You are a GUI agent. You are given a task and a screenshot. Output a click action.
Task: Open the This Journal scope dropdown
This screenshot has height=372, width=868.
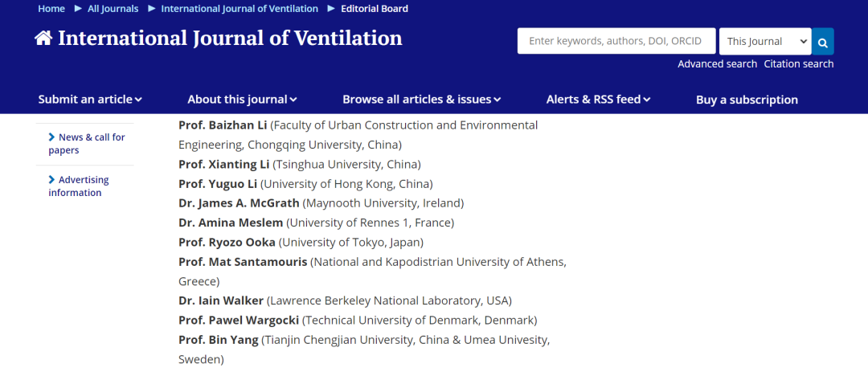tap(765, 42)
